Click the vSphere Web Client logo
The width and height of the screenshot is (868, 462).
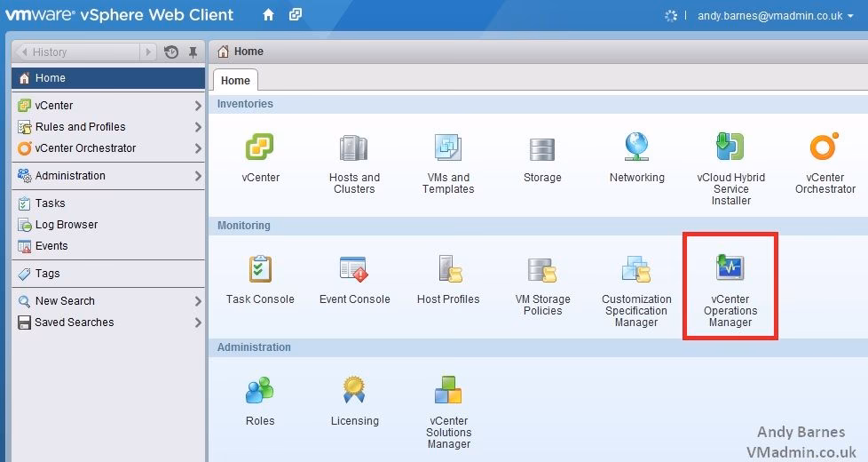[120, 14]
